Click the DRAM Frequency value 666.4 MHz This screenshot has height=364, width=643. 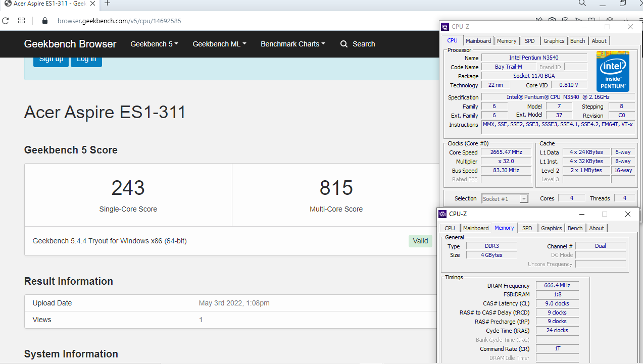click(558, 286)
